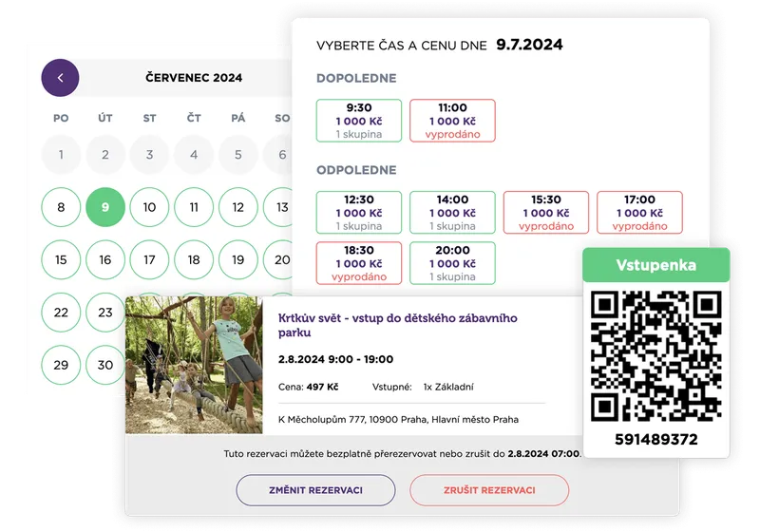760x532 pixels.
Task: Open the Krtkův svět park title link
Action: 397,325
